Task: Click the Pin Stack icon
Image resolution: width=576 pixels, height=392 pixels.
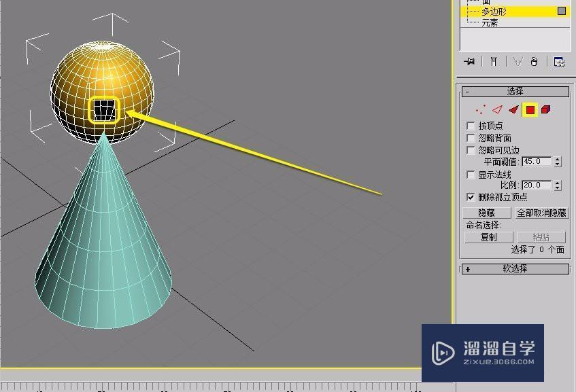Action: click(x=469, y=62)
